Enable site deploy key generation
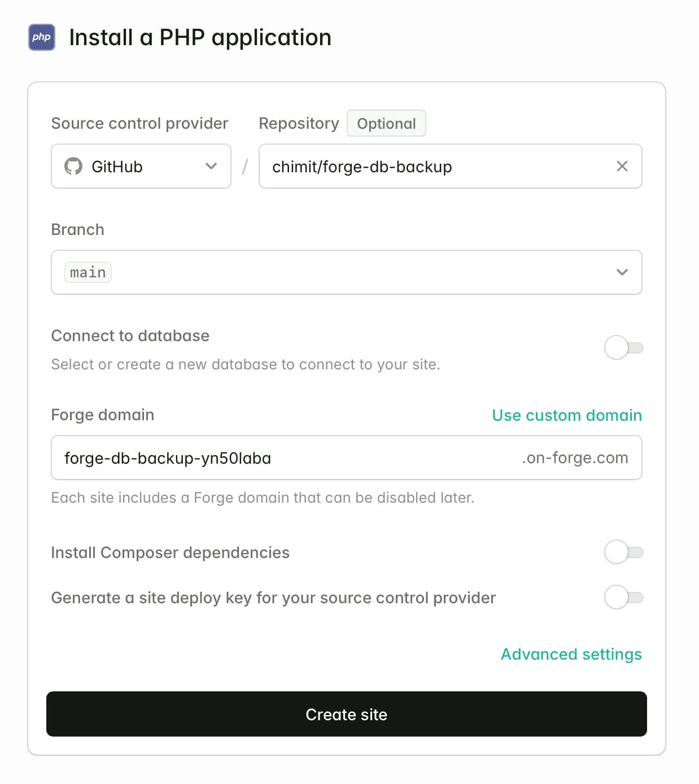The height and width of the screenshot is (784, 699). point(624,598)
